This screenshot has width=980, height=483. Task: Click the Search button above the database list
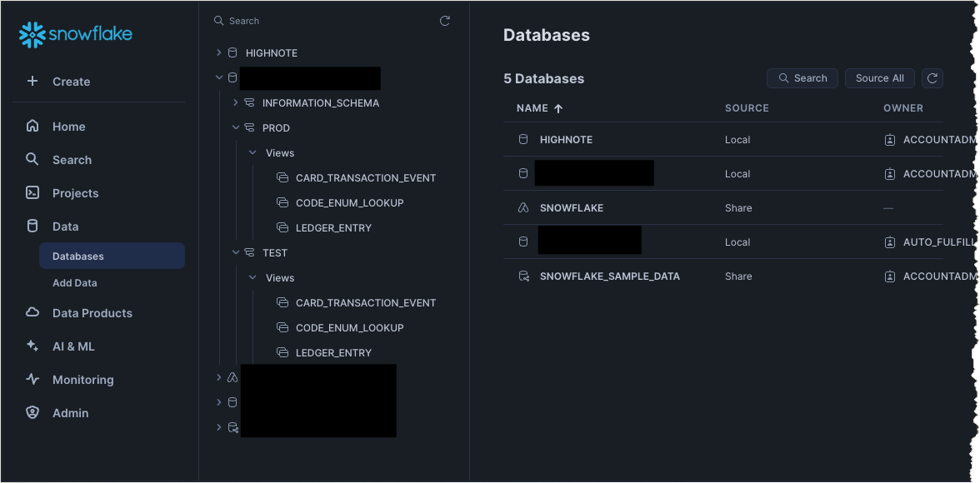tap(802, 78)
